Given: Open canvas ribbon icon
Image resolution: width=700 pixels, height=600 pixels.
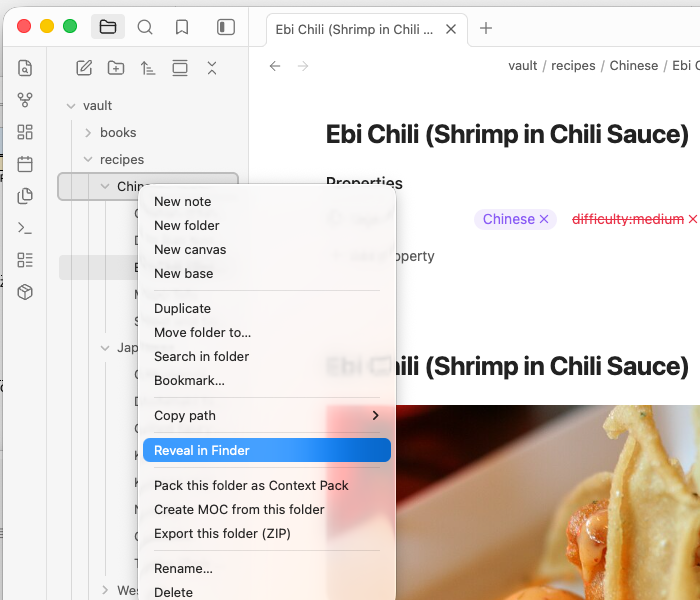Looking at the screenshot, I should [25, 132].
